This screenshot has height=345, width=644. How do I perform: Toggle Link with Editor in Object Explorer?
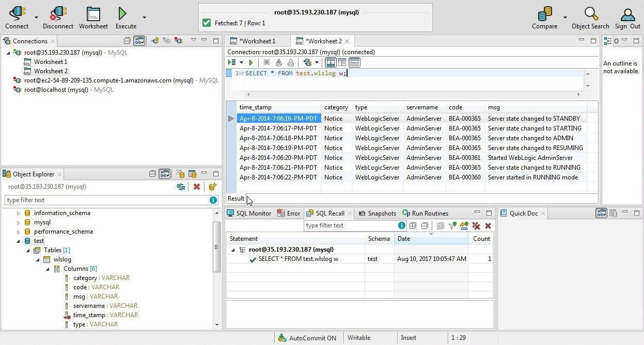click(165, 174)
